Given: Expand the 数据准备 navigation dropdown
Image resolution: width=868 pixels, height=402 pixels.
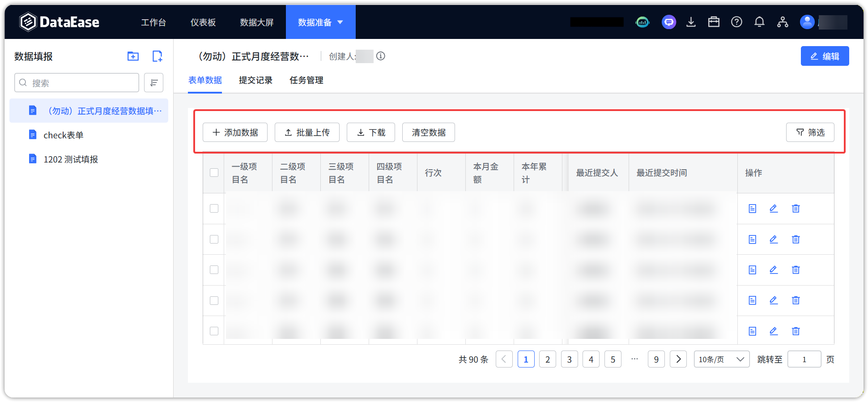Looking at the screenshot, I should (320, 22).
